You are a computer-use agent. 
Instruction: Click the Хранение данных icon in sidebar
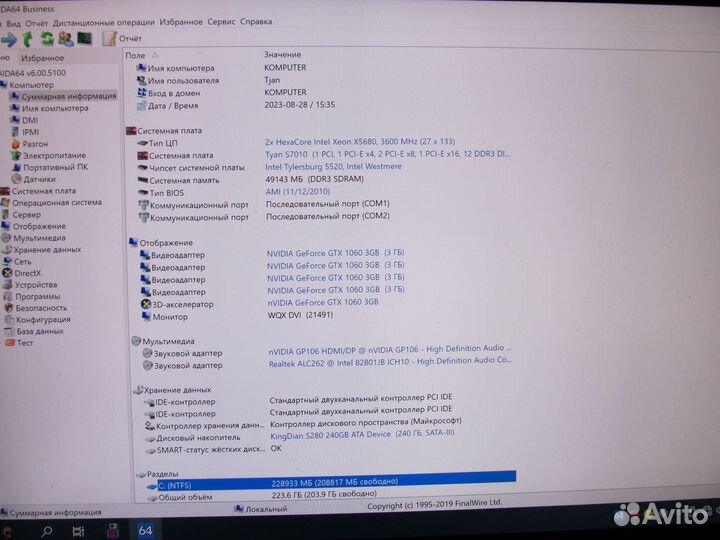(6, 250)
